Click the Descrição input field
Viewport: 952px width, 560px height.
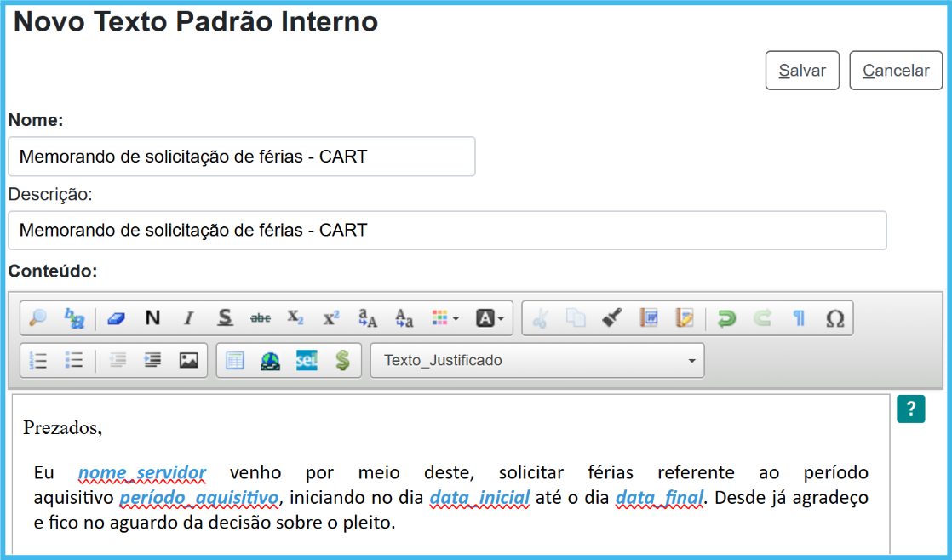[447, 230]
